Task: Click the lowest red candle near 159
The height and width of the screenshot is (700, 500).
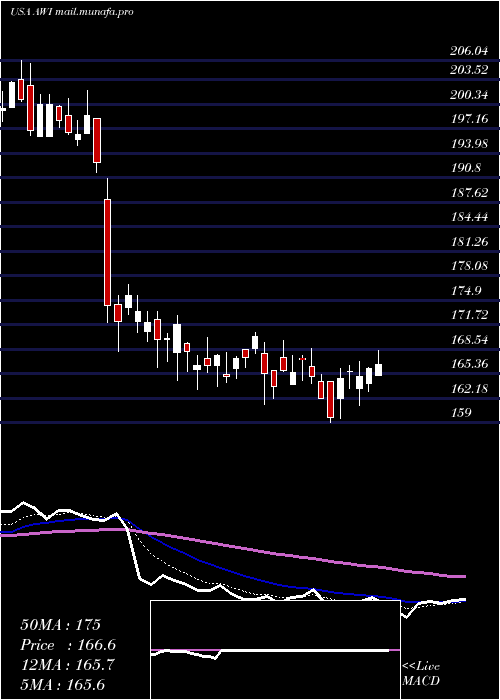Action: 330,399
